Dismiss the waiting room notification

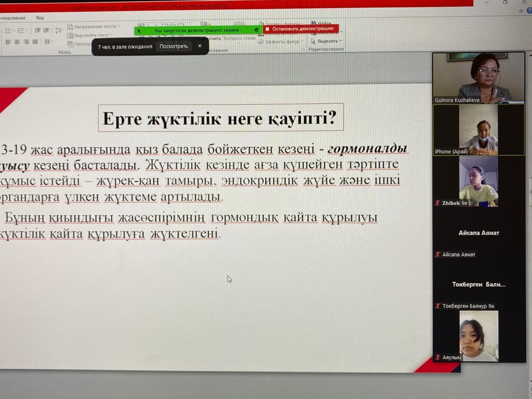coord(199,46)
